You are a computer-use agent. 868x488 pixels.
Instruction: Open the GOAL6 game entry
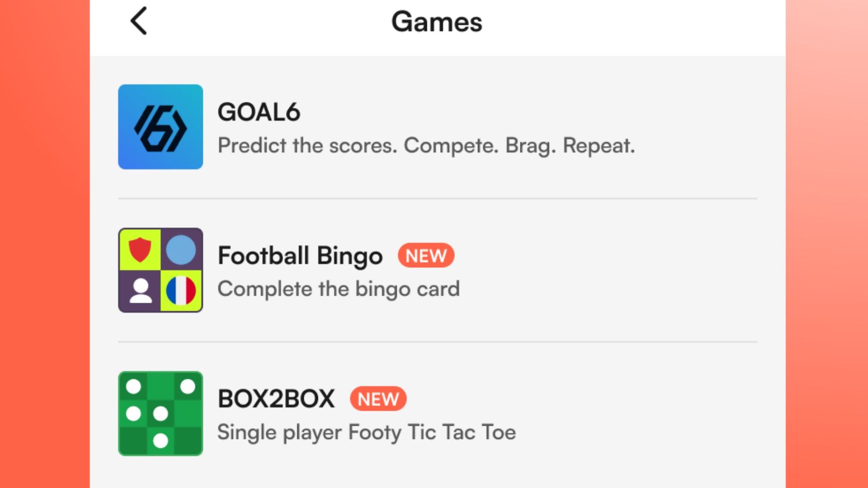(377, 126)
